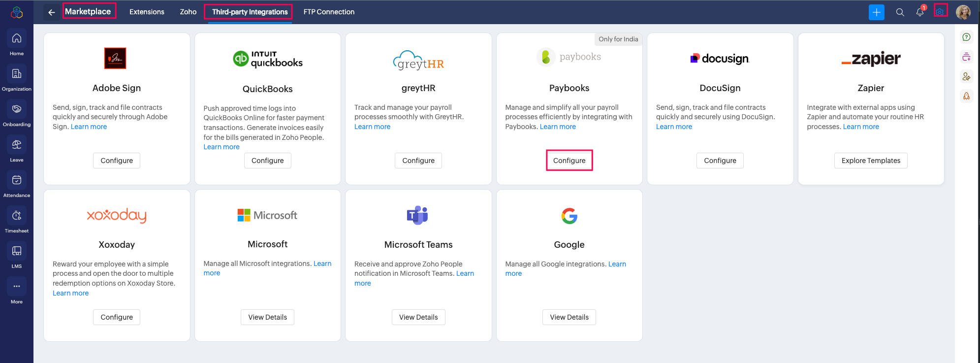The width and height of the screenshot is (980, 363).
Task: Click the Adobe Sign card title
Action: click(117, 88)
